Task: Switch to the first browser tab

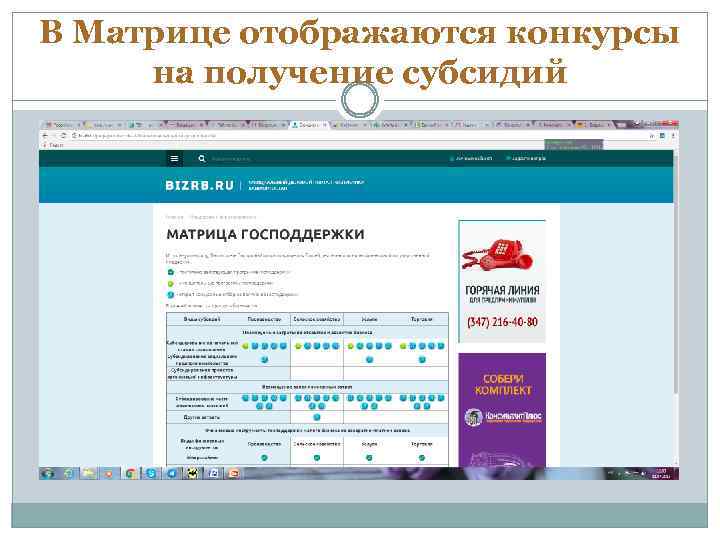Action: [62, 125]
